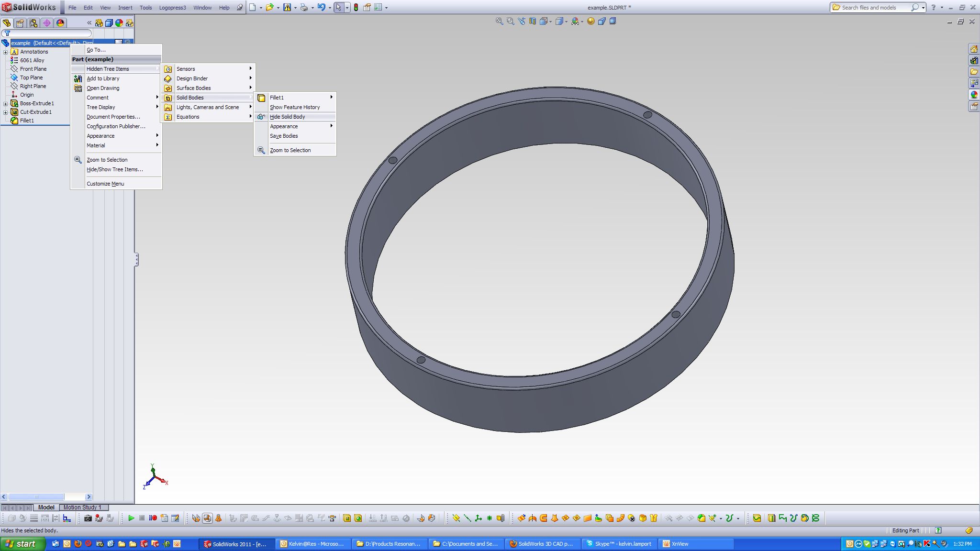The height and width of the screenshot is (551, 980).
Task: Click the yellow Edit Appearance sphere icon
Action: tap(591, 21)
